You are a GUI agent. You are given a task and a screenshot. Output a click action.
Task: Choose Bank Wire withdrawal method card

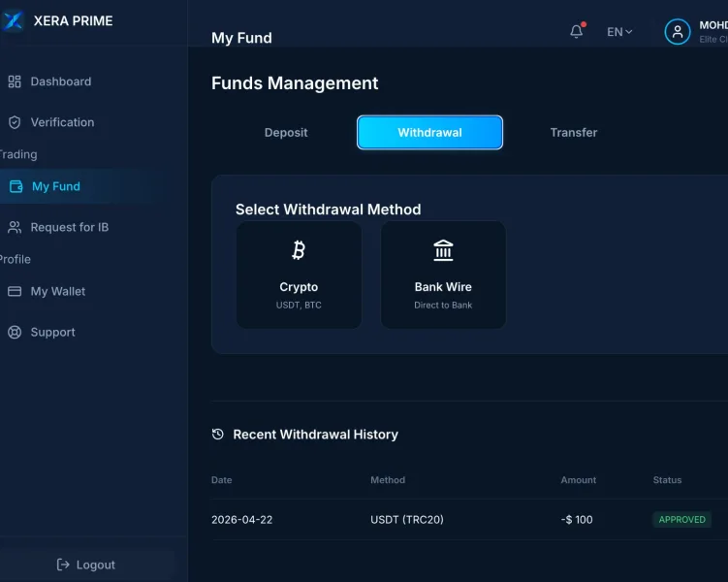[443, 275]
